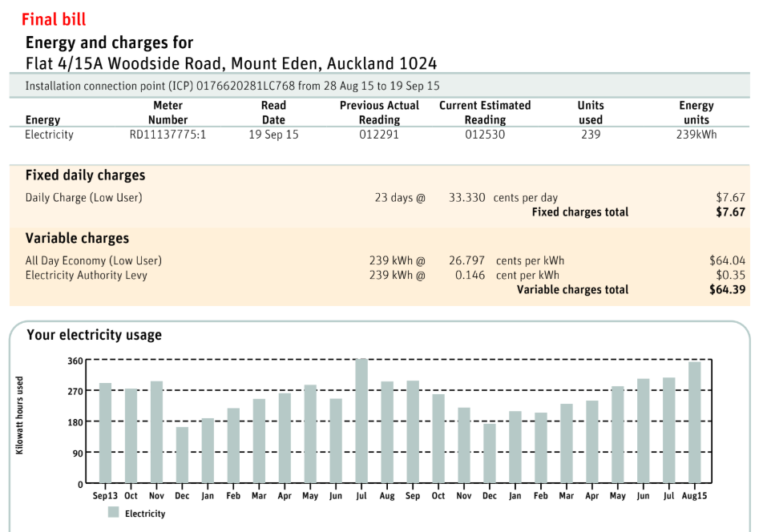This screenshot has width=767, height=532.
Task: Click the Electricity legend color swatch
Action: tap(113, 513)
